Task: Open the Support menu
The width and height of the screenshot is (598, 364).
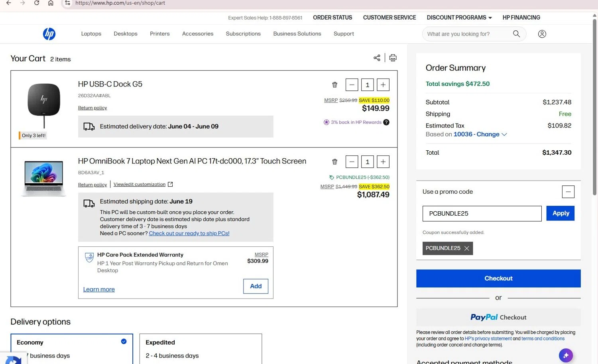Action: (x=344, y=34)
